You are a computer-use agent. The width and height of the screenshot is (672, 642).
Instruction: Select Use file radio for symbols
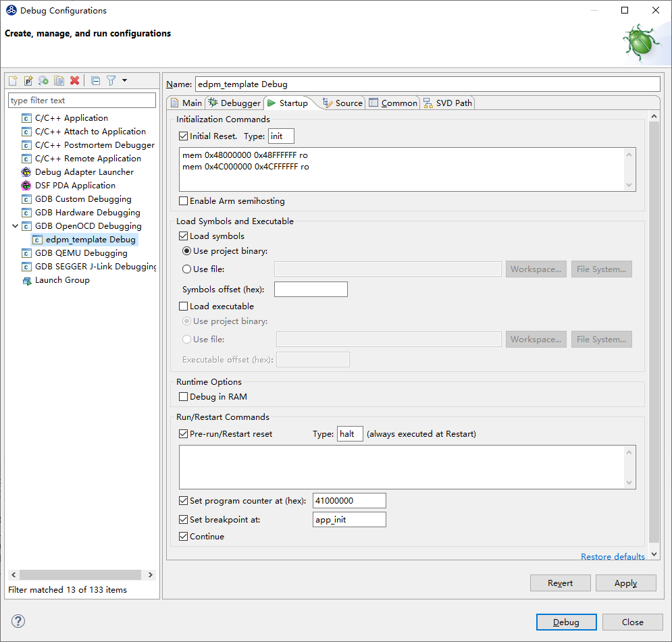tap(187, 269)
